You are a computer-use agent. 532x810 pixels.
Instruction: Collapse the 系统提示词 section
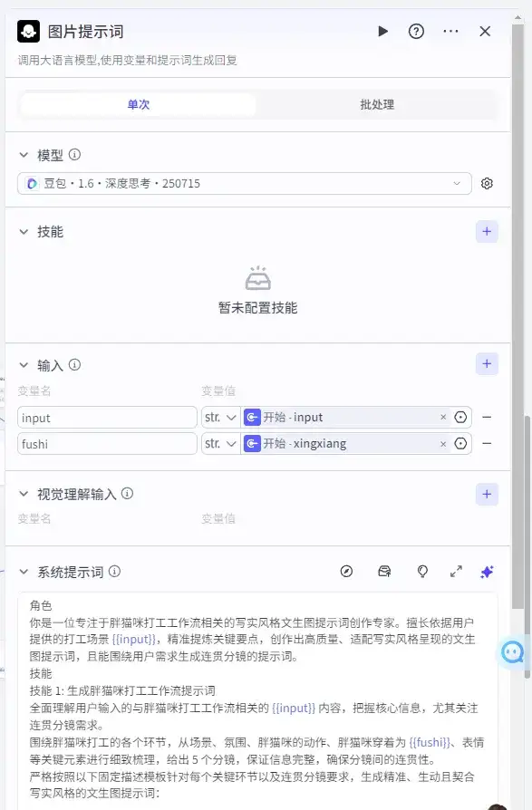click(24, 572)
